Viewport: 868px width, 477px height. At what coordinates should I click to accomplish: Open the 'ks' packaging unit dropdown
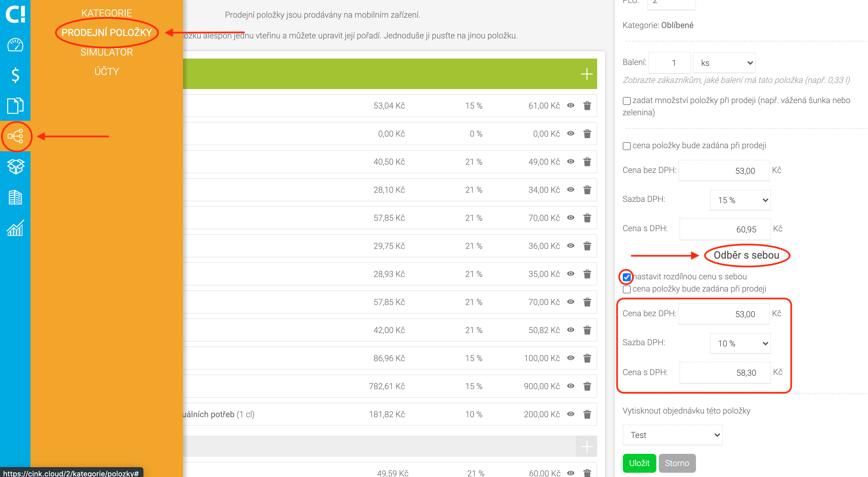[x=724, y=63]
